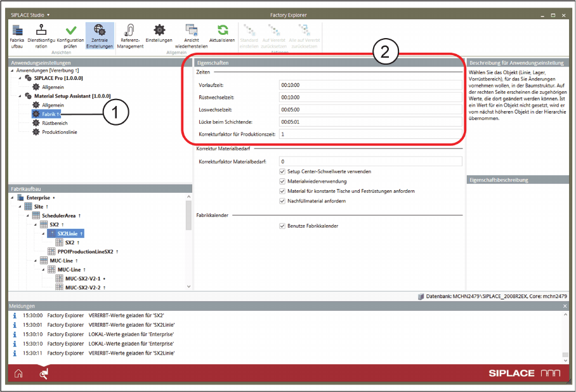Open the Fabrikaufbau view icon
576x392 pixels.
click(x=17, y=31)
